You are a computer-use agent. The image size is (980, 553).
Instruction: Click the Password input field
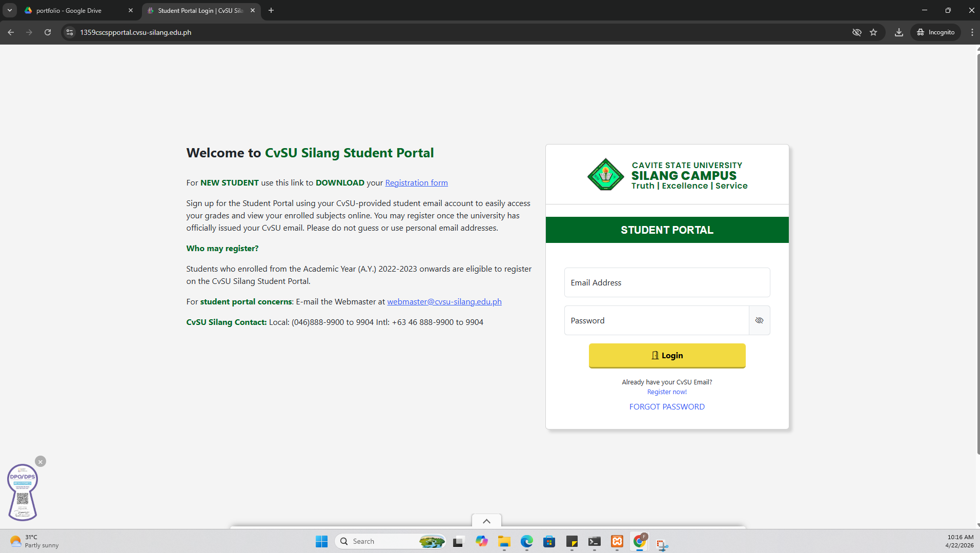657,320
